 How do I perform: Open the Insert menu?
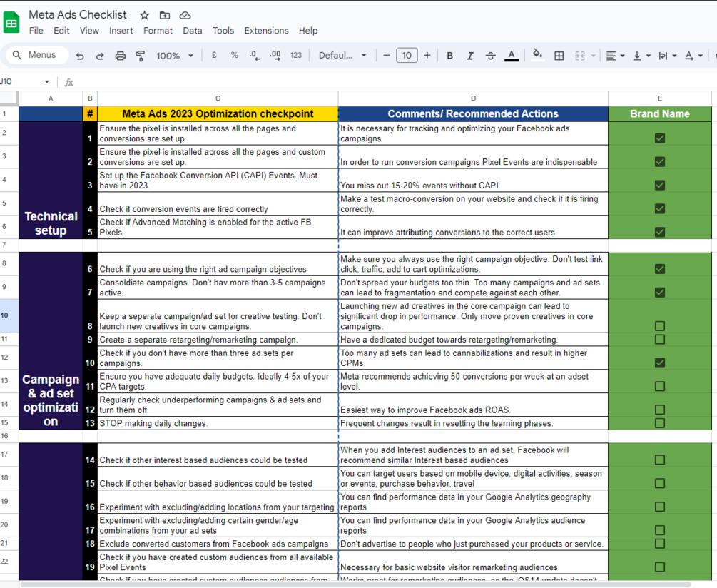click(121, 31)
